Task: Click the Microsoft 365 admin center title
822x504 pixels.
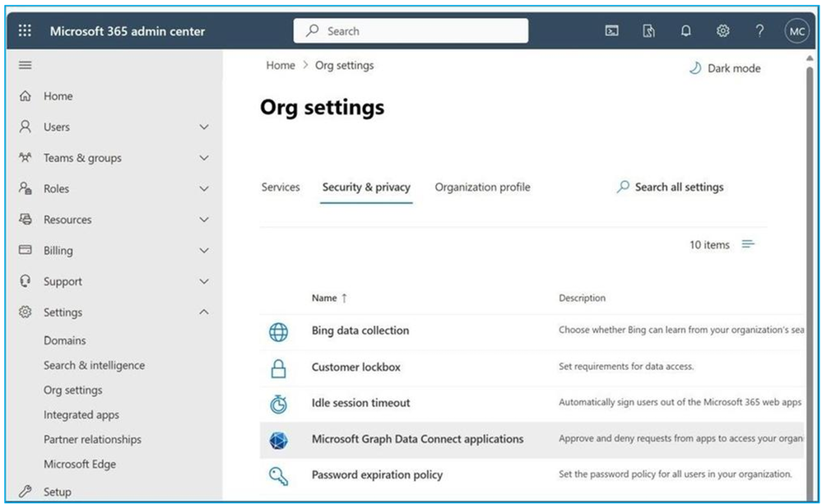Action: coord(128,31)
